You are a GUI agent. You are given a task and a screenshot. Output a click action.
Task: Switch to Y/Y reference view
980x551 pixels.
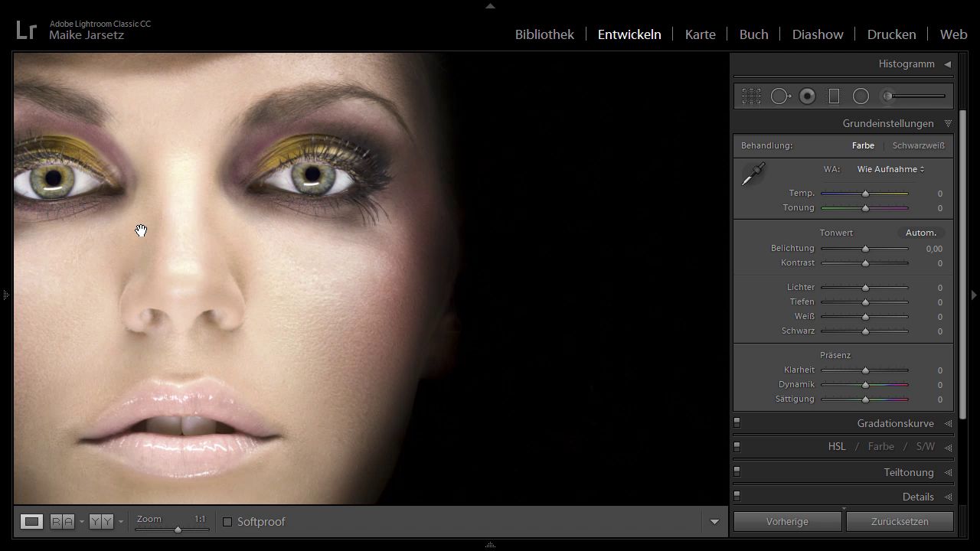point(101,521)
